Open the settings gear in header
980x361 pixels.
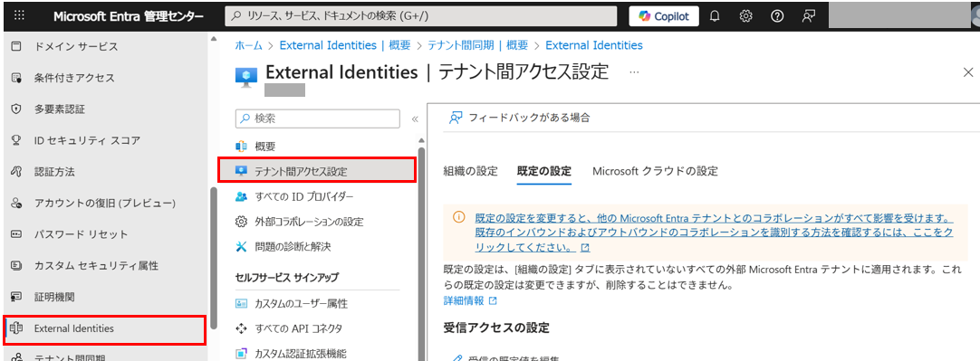coord(745,17)
